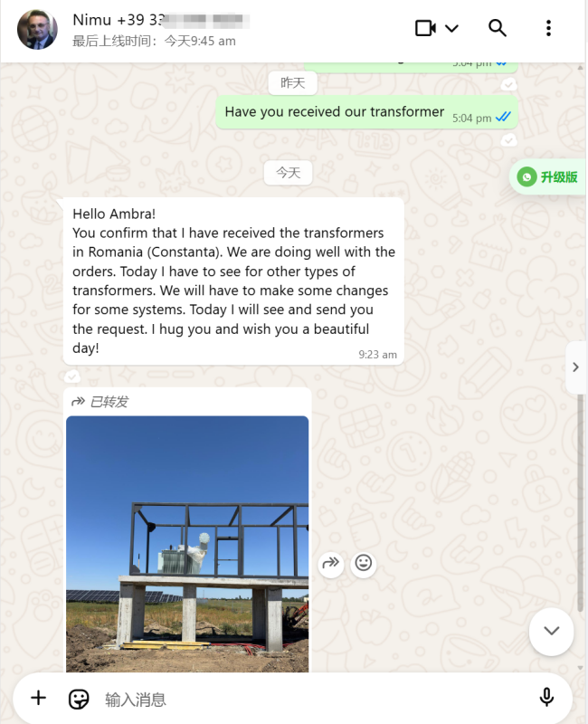The image size is (588, 724).
Task: Expand the right side panel arrow
Action: 575,367
